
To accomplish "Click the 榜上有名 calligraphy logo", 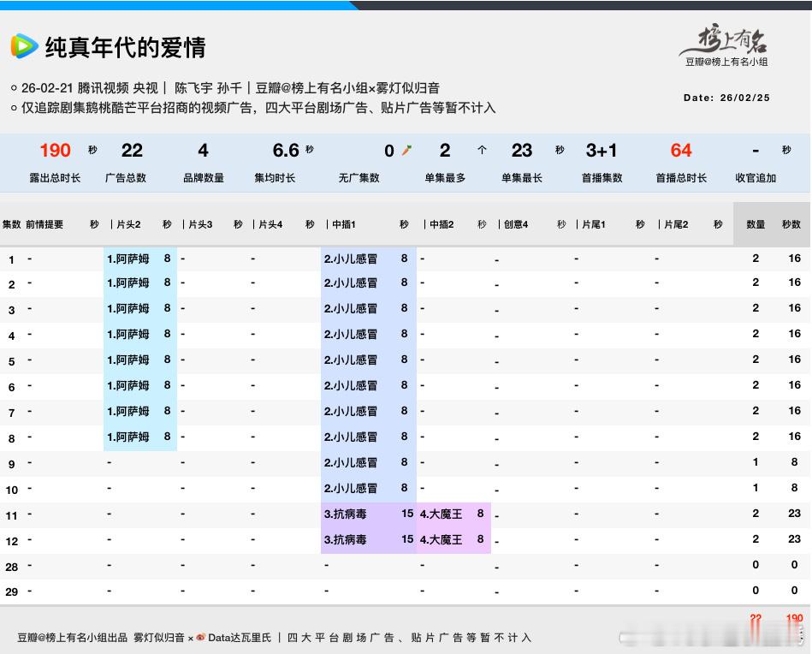I will tap(725, 39).
